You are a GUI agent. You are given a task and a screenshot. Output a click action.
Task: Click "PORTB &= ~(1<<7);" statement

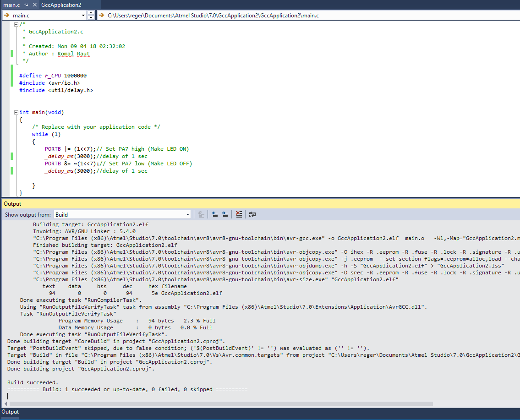point(72,164)
